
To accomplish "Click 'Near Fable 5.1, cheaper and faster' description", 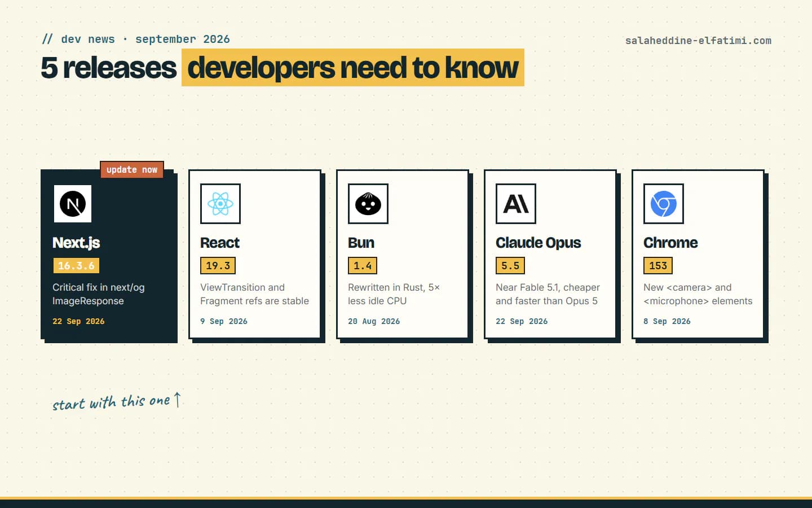I will click(x=548, y=294).
